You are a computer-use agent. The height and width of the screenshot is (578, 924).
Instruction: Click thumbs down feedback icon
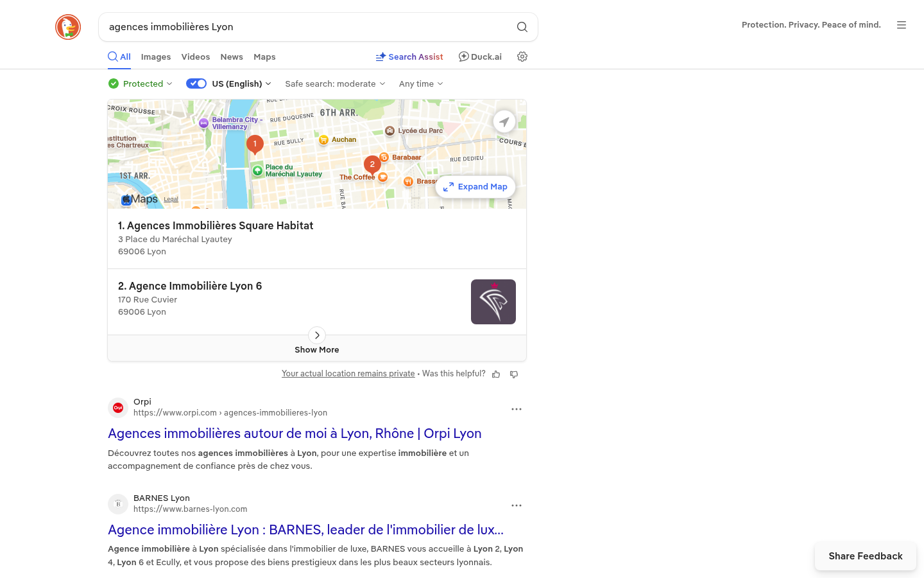[514, 374]
